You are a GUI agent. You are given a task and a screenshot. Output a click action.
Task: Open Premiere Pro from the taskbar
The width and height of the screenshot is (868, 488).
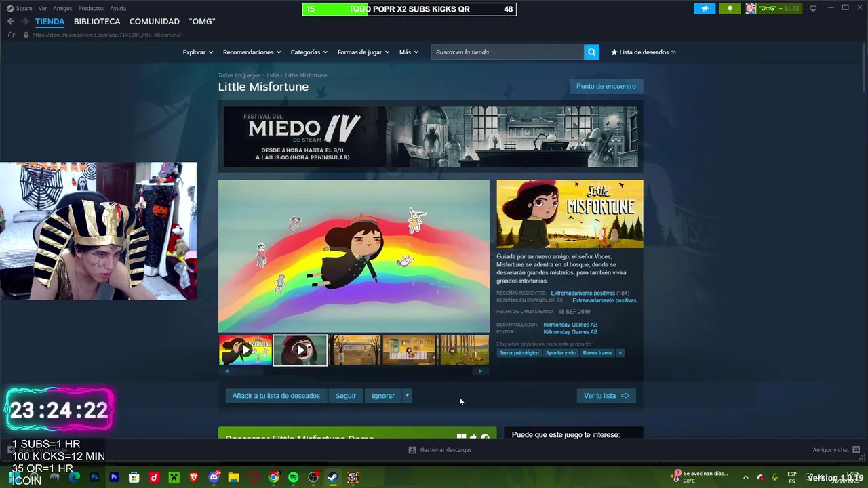click(114, 477)
